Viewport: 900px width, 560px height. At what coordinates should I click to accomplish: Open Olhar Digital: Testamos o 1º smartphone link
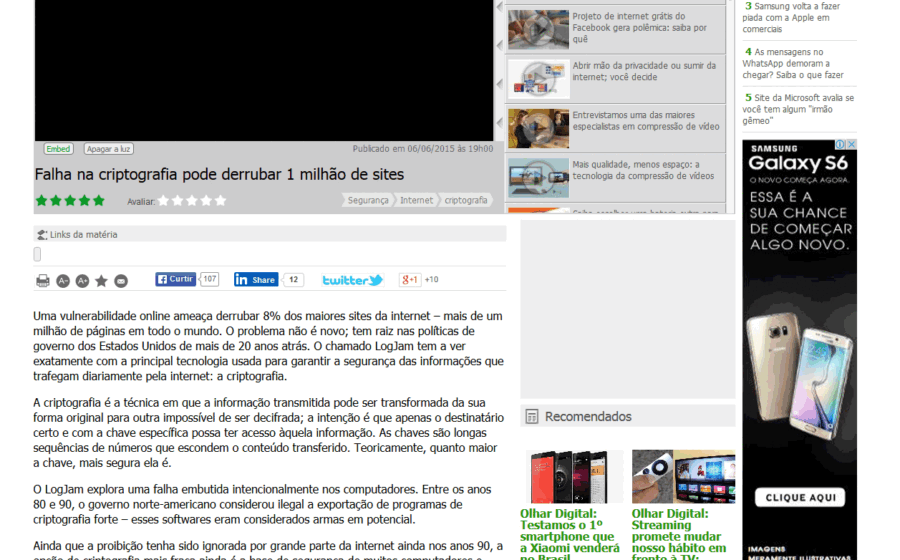pyautogui.click(x=568, y=534)
